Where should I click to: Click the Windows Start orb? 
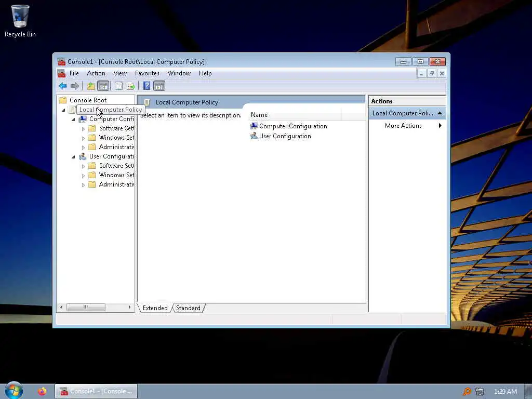(14, 391)
